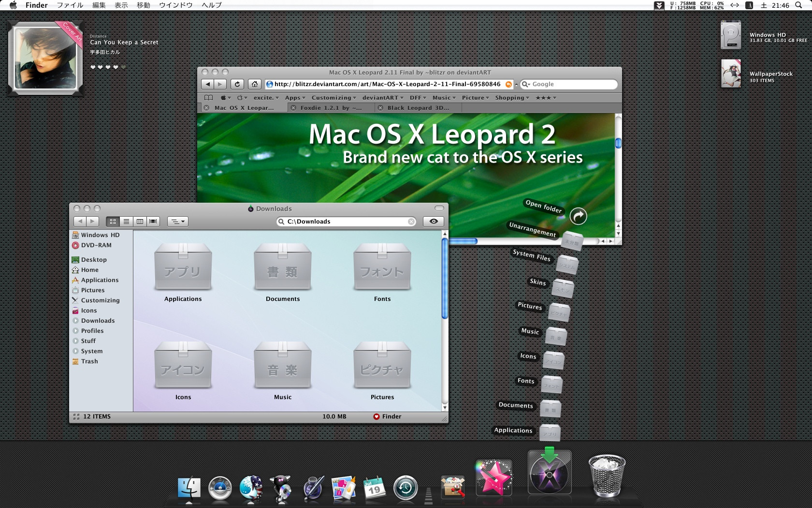812x508 pixels.
Task: Click the browser reload button
Action: pos(237,84)
